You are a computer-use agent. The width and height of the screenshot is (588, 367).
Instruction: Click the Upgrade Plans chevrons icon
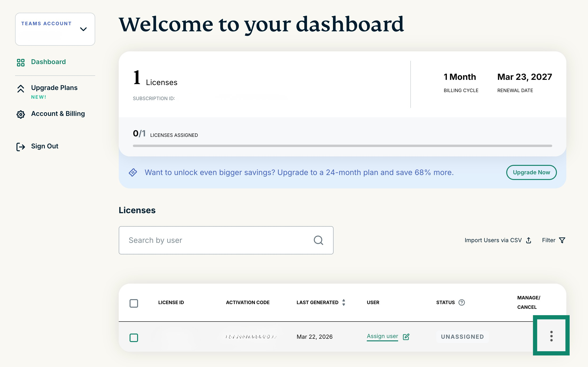21,89
